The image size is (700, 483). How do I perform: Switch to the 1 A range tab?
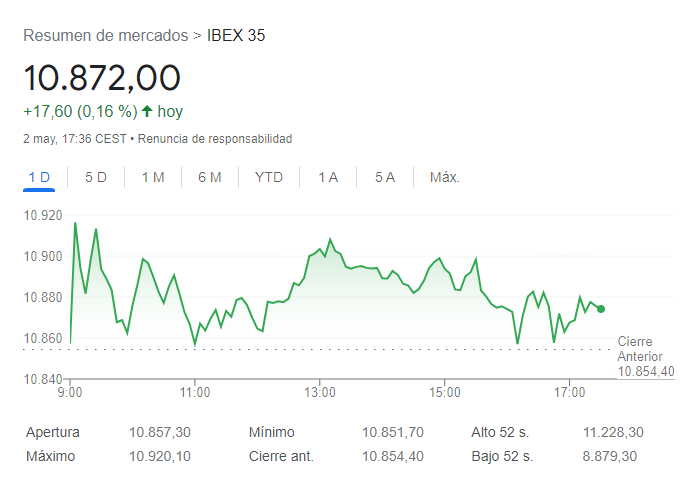[328, 177]
